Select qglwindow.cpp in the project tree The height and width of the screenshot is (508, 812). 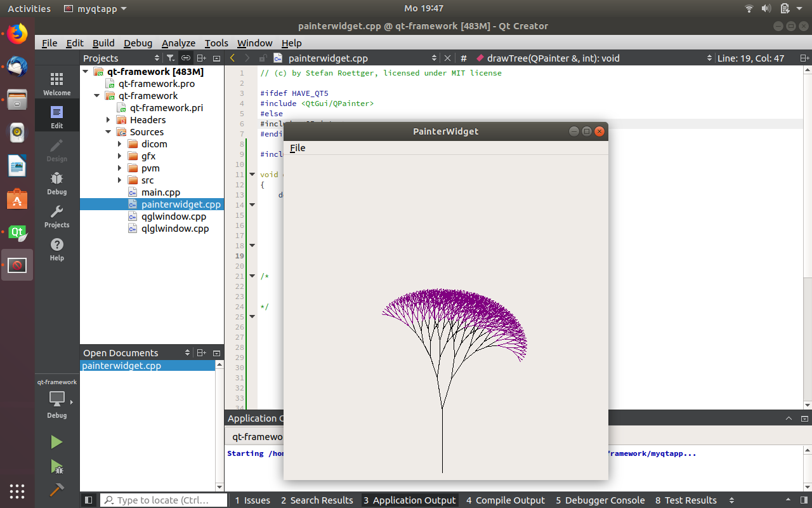point(173,217)
